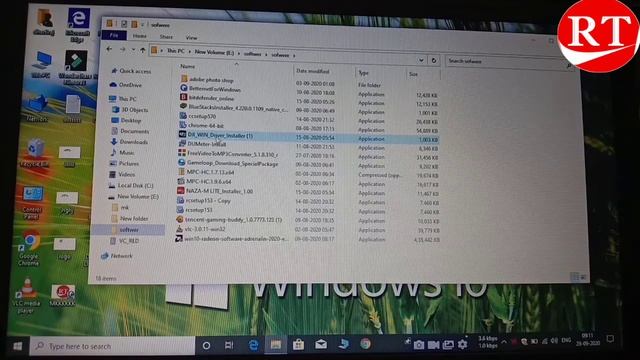
Task: Click This PC in the address bar
Action: pyautogui.click(x=176, y=51)
